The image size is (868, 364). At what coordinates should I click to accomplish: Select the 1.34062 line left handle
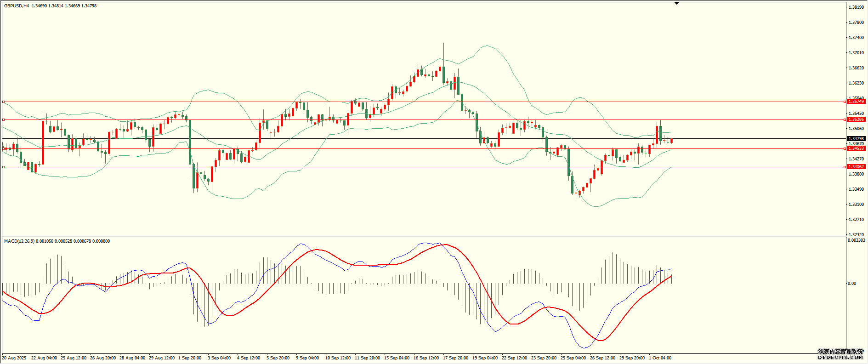pyautogui.click(x=3, y=167)
